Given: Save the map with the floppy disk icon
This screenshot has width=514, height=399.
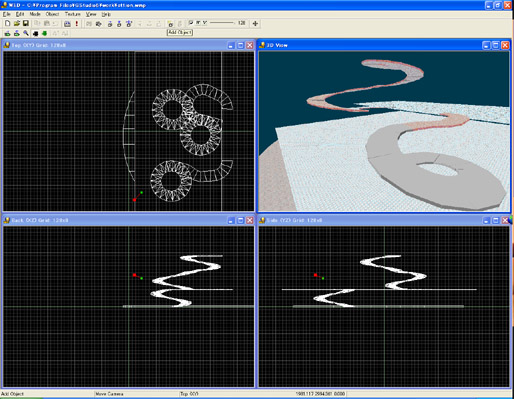Looking at the screenshot, I should point(26,23).
